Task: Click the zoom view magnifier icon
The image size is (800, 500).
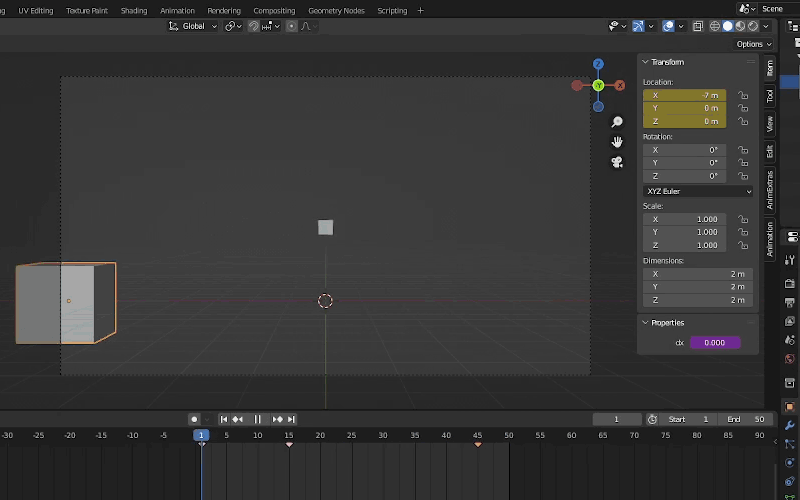Action: (617, 121)
